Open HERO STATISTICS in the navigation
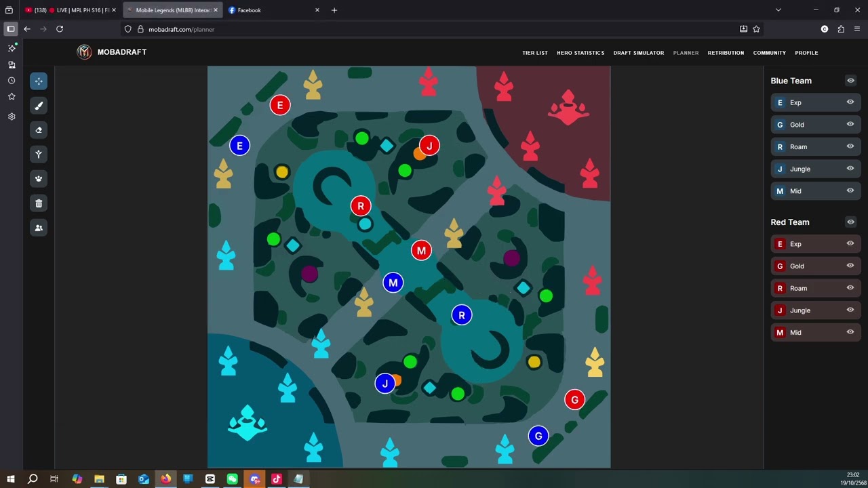The image size is (868, 488). (580, 53)
